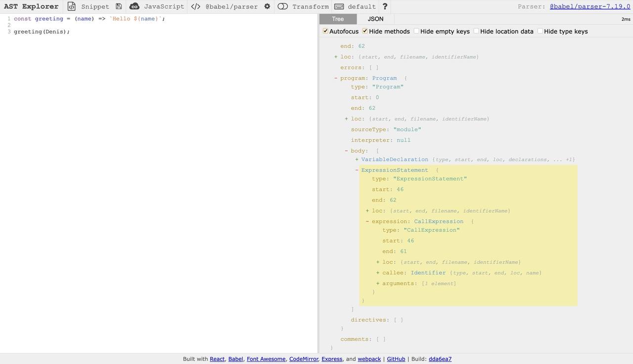Image resolution: width=633 pixels, height=364 pixels.
Task: Open the @babel/parser-7.19.0 link
Action: coord(589,6)
